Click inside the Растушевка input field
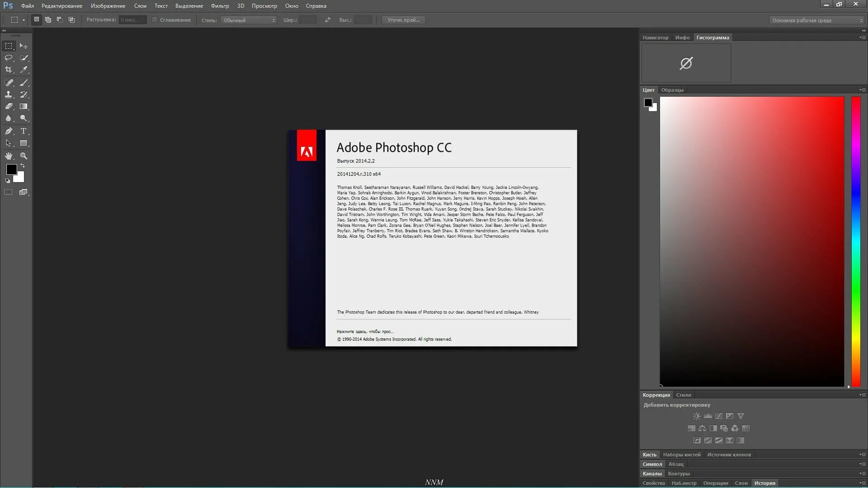Viewport: 868px width, 488px height. coord(132,20)
